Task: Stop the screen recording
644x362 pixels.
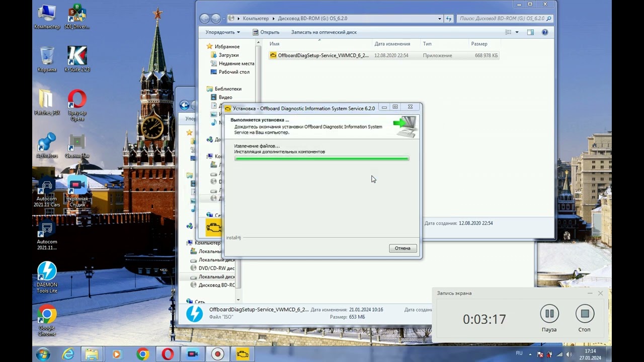Action: (584, 319)
